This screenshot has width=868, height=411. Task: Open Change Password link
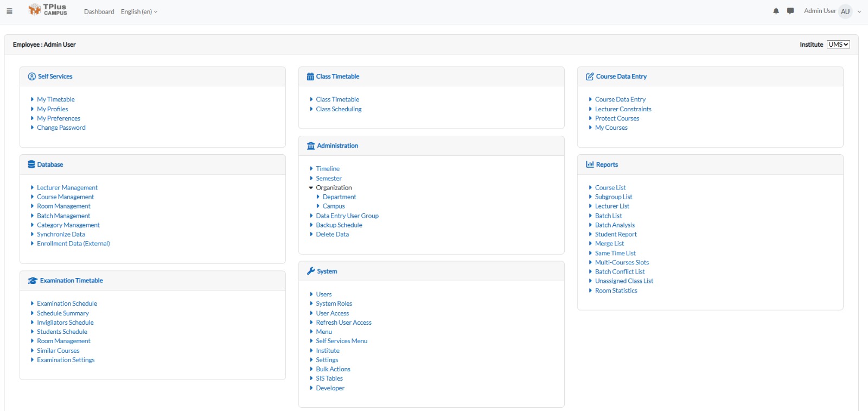[61, 128]
